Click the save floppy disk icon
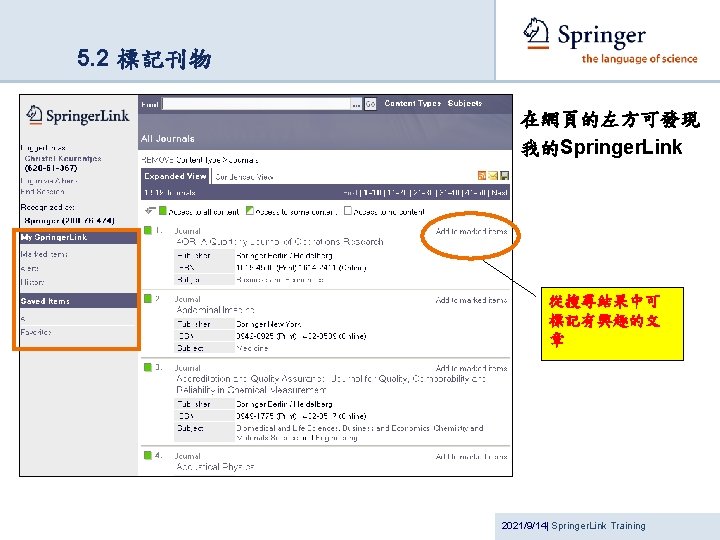Screen dimensions: 720x540 point(504,175)
